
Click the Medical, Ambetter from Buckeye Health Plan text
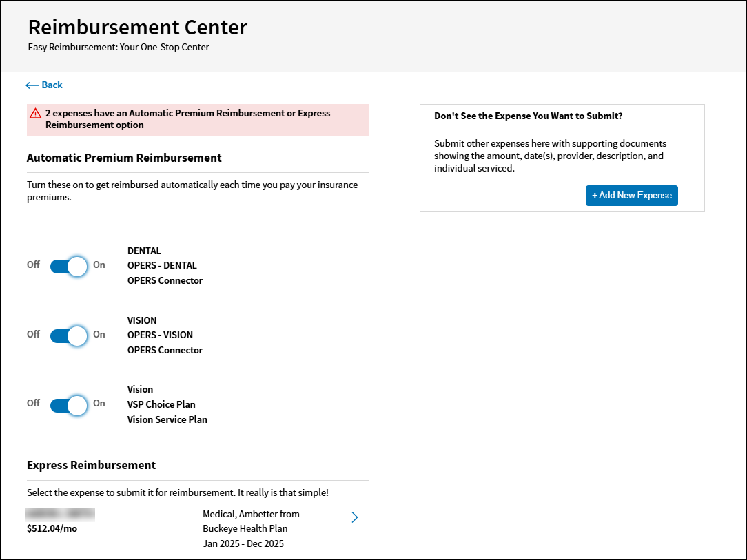click(x=251, y=521)
